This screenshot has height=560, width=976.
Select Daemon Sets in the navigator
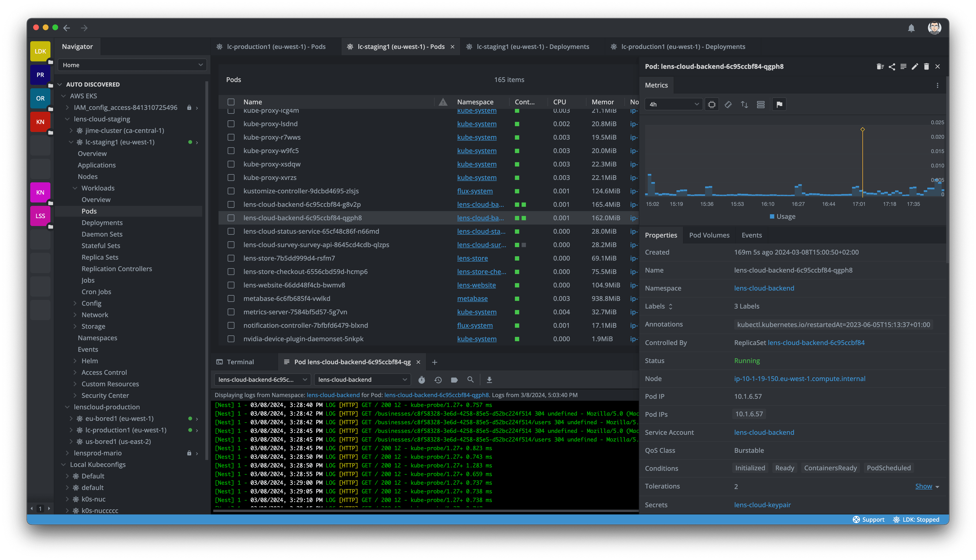[x=102, y=234]
